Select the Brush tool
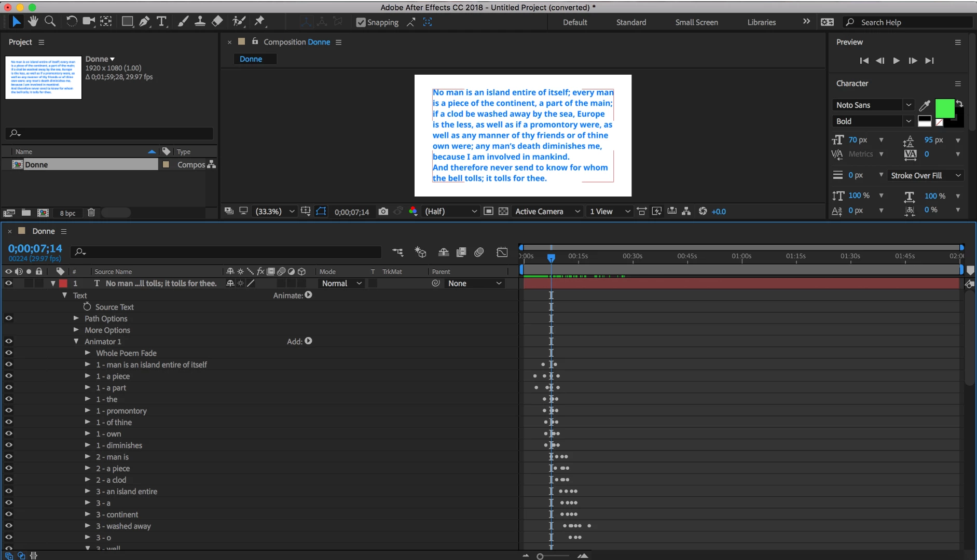The height and width of the screenshot is (560, 977). pyautogui.click(x=183, y=21)
